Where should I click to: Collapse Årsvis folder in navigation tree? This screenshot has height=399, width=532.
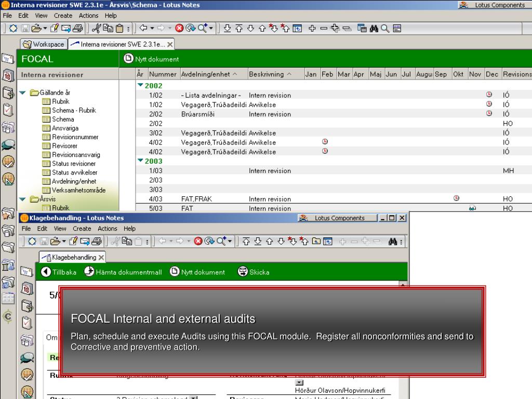pyautogui.click(x=23, y=199)
